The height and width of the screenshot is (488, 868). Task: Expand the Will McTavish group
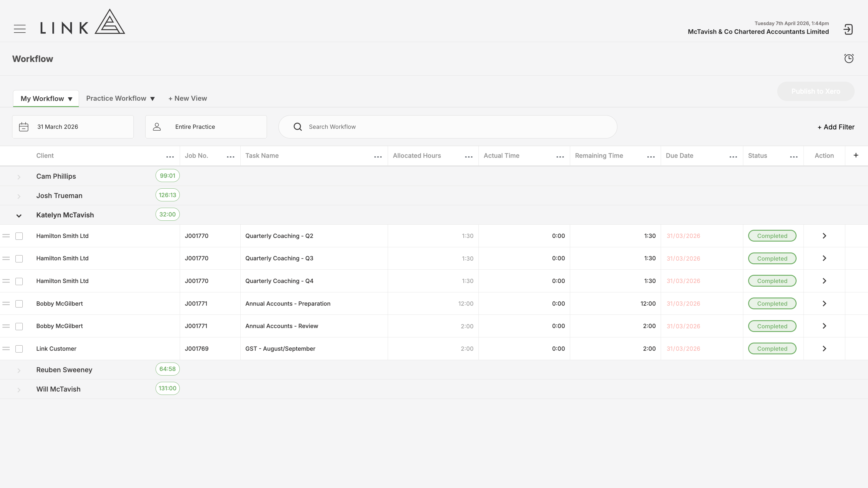point(19,390)
